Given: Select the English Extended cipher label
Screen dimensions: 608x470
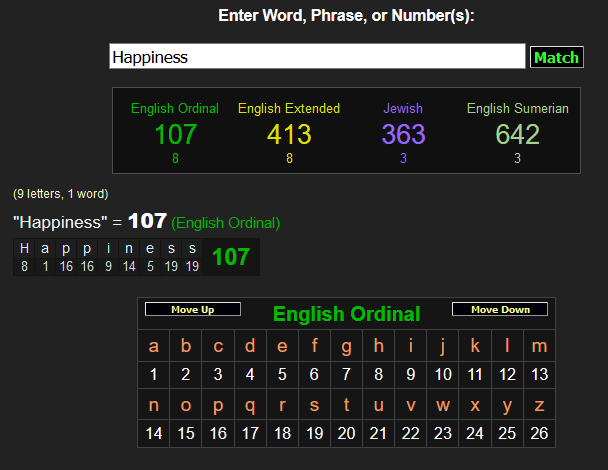Looking at the screenshot, I should [x=289, y=108].
